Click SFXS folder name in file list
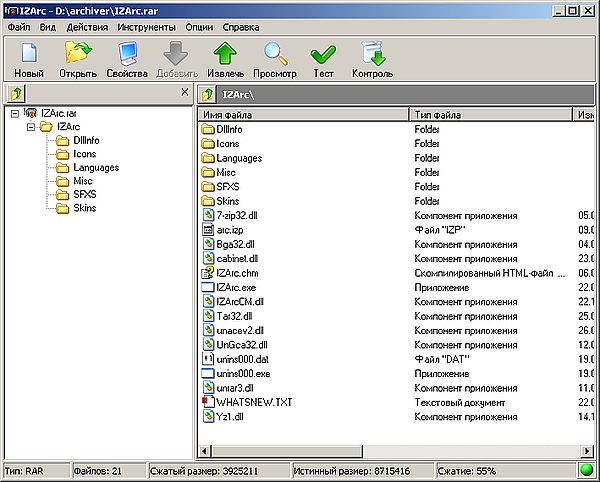Viewport: 600px width, 482px height. tap(228, 187)
